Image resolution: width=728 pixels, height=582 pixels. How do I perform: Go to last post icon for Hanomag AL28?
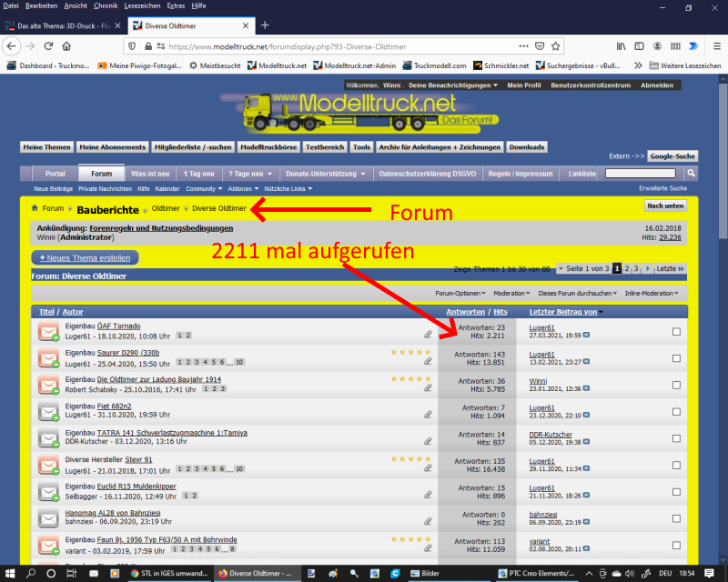coord(586,522)
